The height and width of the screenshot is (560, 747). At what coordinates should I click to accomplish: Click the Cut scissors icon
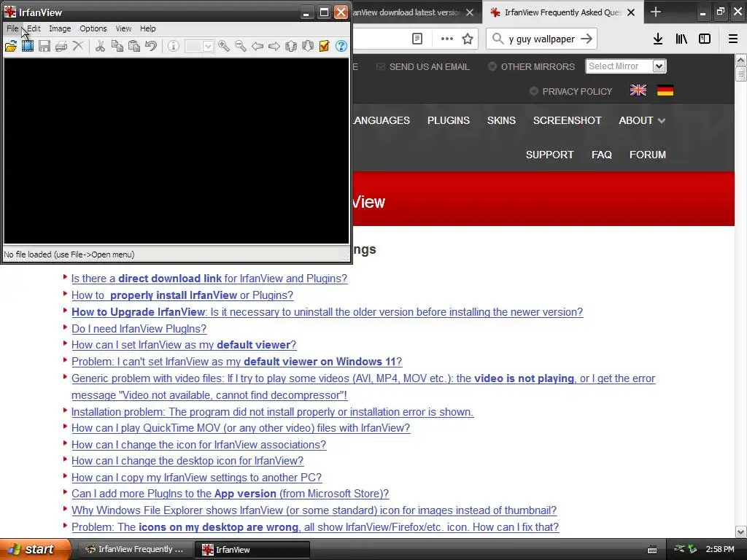point(100,46)
